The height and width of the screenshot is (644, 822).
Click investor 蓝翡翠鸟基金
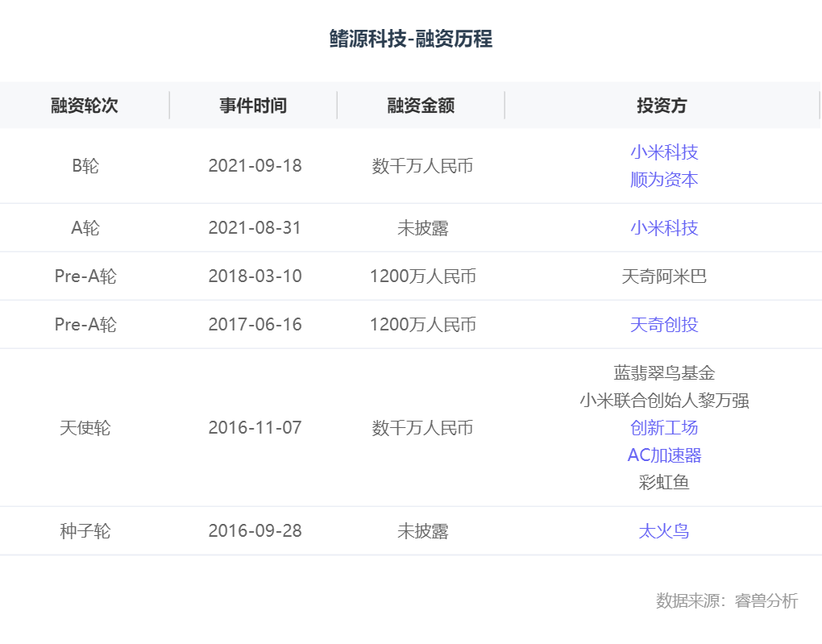(664, 373)
